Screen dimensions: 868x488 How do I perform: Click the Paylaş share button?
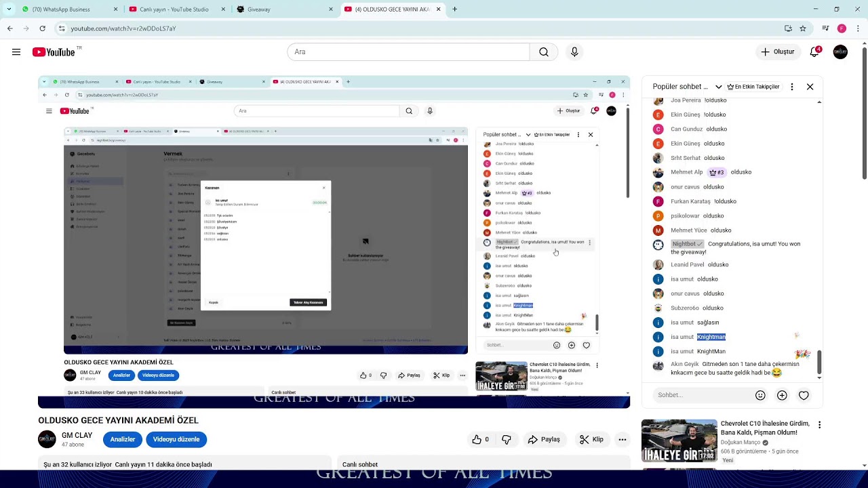click(544, 439)
